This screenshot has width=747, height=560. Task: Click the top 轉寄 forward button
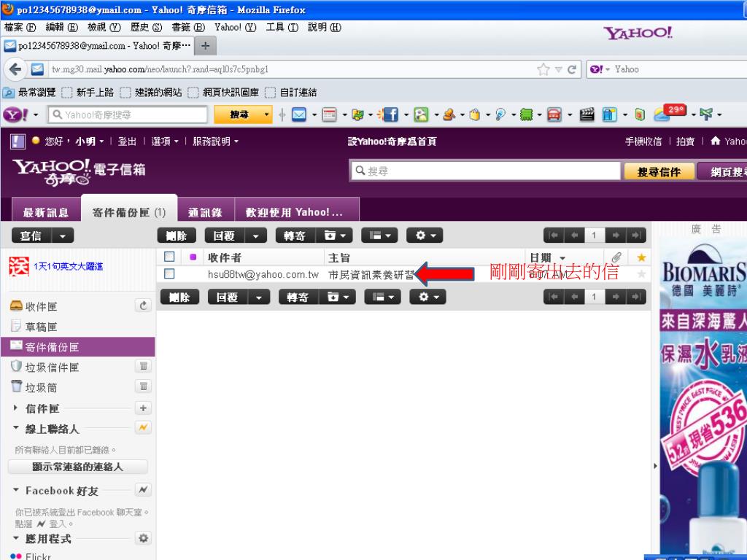coord(295,236)
